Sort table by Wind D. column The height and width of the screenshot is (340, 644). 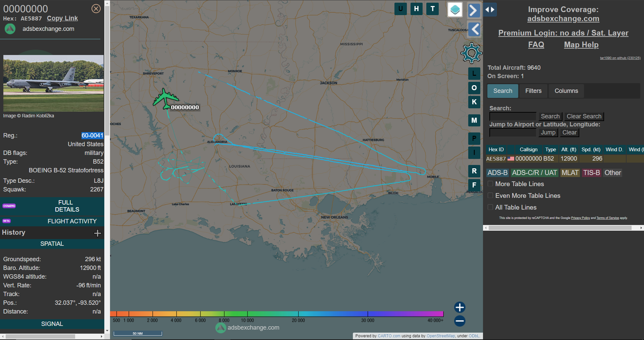point(614,150)
